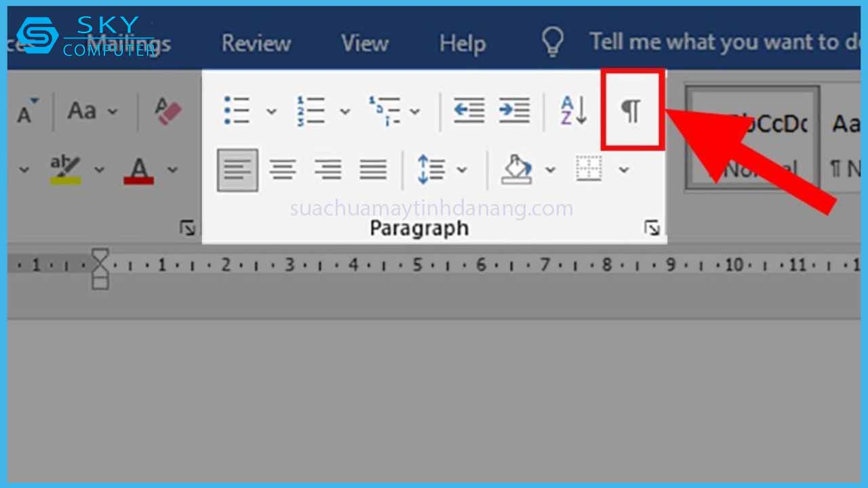The image size is (868, 488).
Task: Open the Borders dropdown arrow
Action: (x=624, y=169)
